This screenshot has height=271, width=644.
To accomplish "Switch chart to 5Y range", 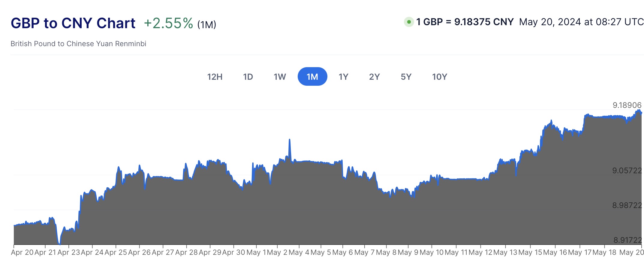I will pyautogui.click(x=406, y=77).
